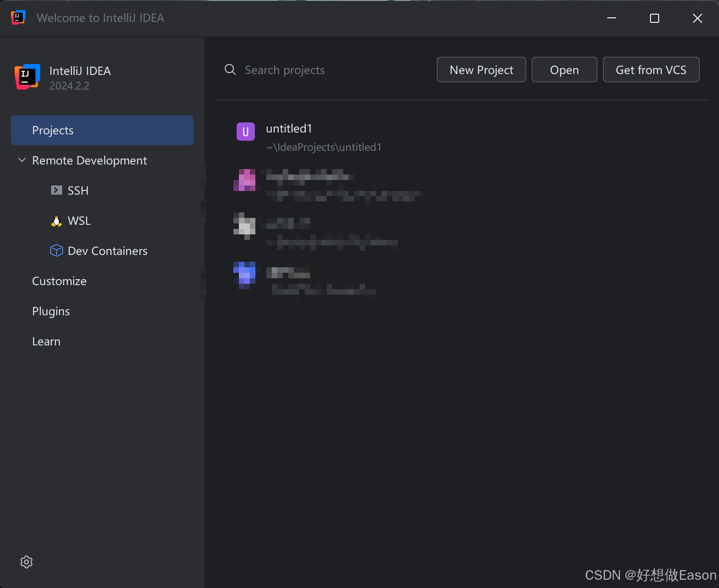Select WSL under Remote Development

click(x=79, y=221)
